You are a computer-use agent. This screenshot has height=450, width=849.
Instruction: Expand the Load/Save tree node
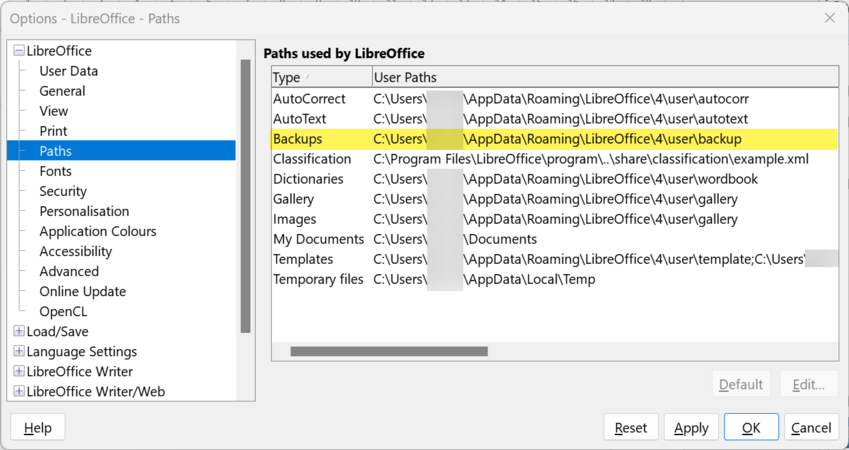pyautogui.click(x=19, y=331)
